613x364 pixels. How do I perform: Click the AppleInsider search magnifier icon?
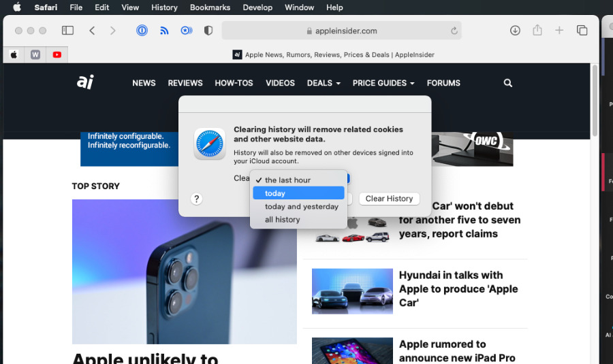[x=507, y=83]
